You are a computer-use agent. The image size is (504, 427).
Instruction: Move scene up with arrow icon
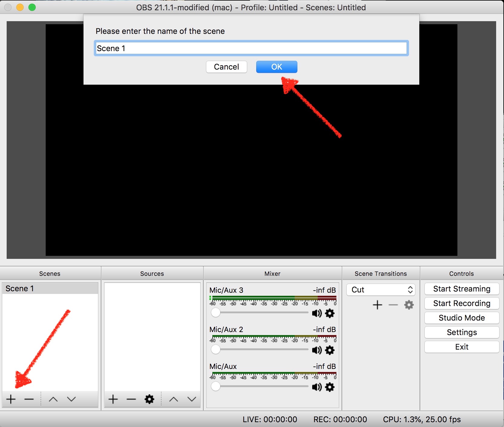pyautogui.click(x=53, y=399)
